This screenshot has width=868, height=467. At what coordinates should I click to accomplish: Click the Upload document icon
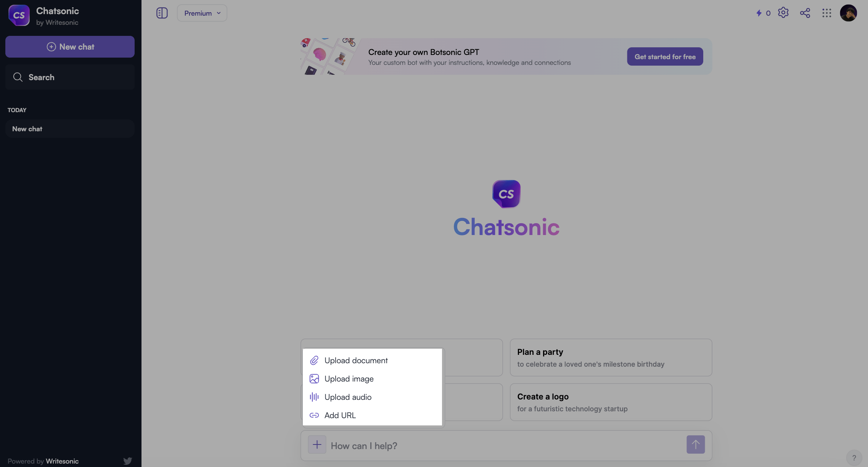coord(314,360)
